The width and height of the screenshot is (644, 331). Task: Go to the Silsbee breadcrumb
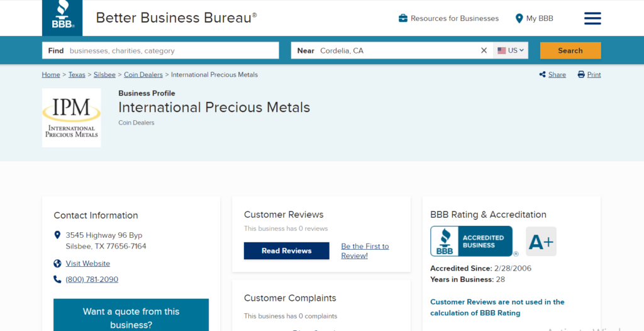point(104,74)
